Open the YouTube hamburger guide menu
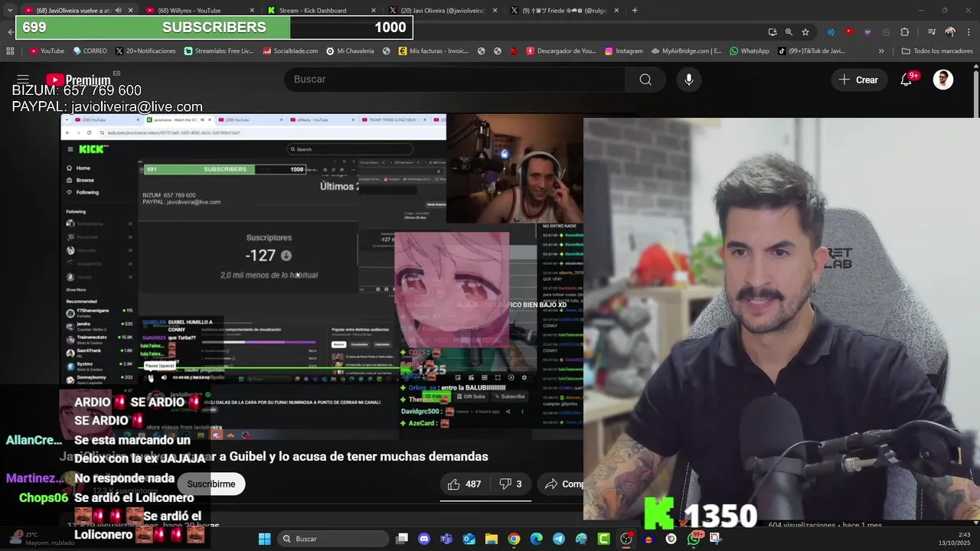This screenshot has height=551, width=980. pyautogui.click(x=23, y=80)
